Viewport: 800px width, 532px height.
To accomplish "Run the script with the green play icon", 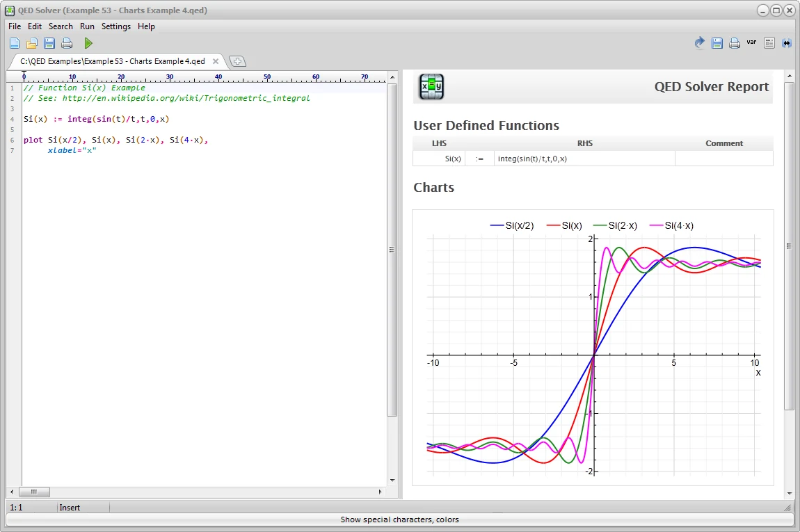I will [88, 43].
